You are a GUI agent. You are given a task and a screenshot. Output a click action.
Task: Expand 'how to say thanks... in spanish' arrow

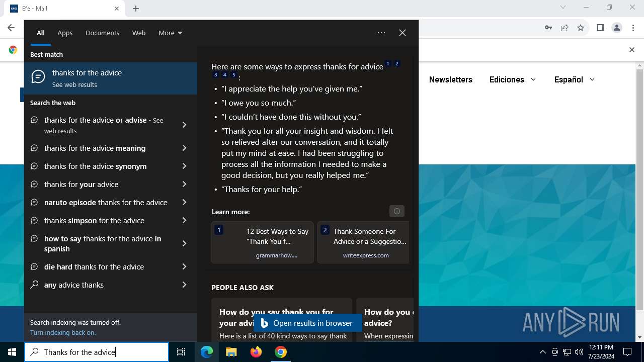click(184, 243)
